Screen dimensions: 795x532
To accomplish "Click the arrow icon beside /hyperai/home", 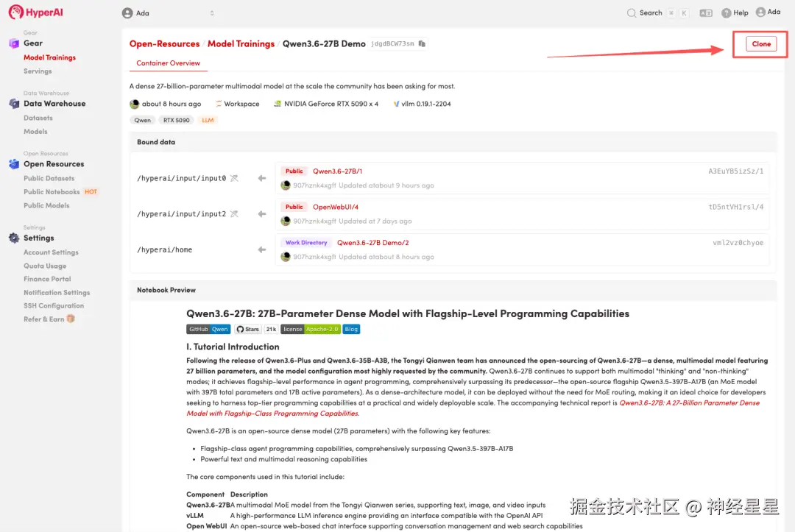I will point(261,249).
